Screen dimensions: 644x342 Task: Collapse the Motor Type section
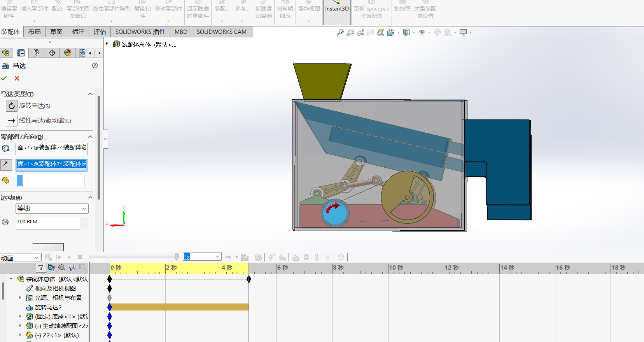pos(90,94)
